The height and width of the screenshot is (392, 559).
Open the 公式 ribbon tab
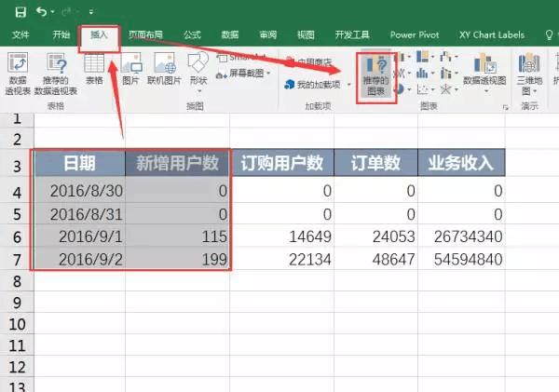pyautogui.click(x=192, y=35)
